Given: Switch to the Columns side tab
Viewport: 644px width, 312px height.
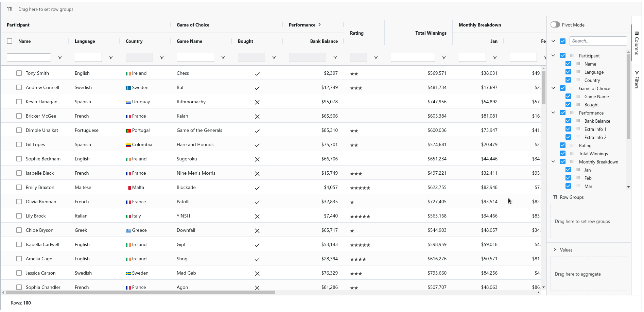Looking at the screenshot, I should pos(637,43).
